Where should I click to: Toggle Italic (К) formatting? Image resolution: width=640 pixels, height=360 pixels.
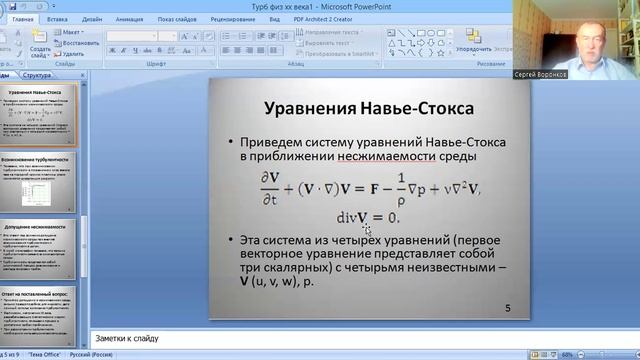124,51
